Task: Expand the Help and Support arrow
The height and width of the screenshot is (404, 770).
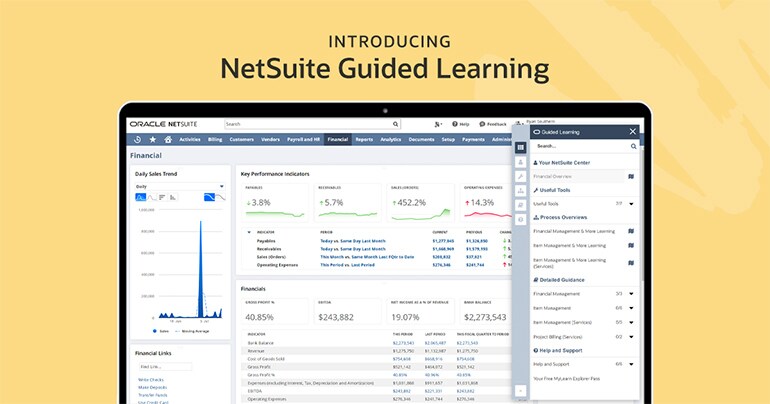Action: tap(632, 364)
